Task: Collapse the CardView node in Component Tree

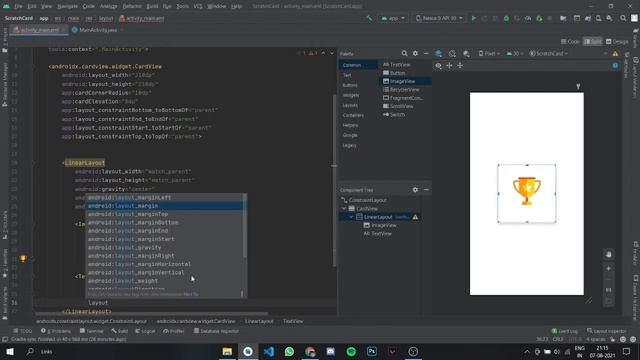Action: tap(344, 209)
